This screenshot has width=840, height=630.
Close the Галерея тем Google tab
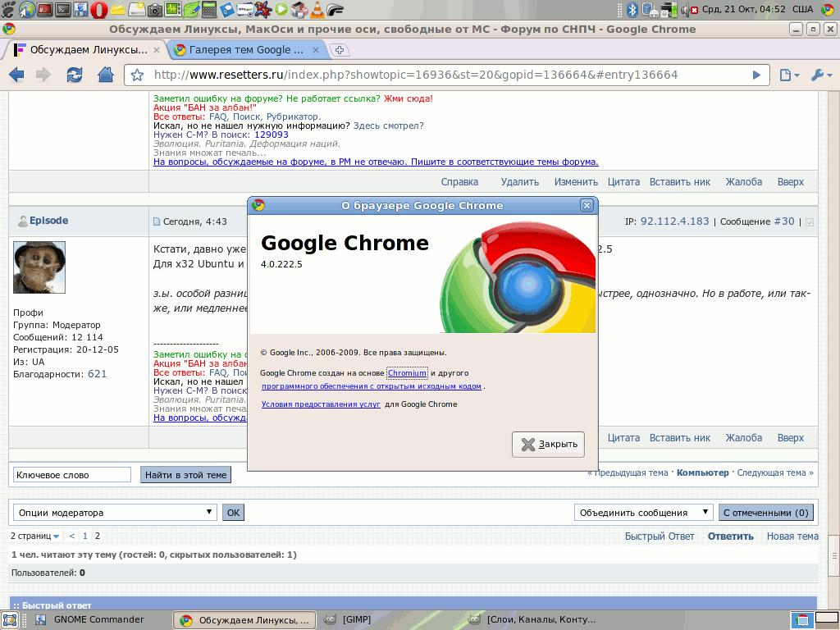[316, 50]
